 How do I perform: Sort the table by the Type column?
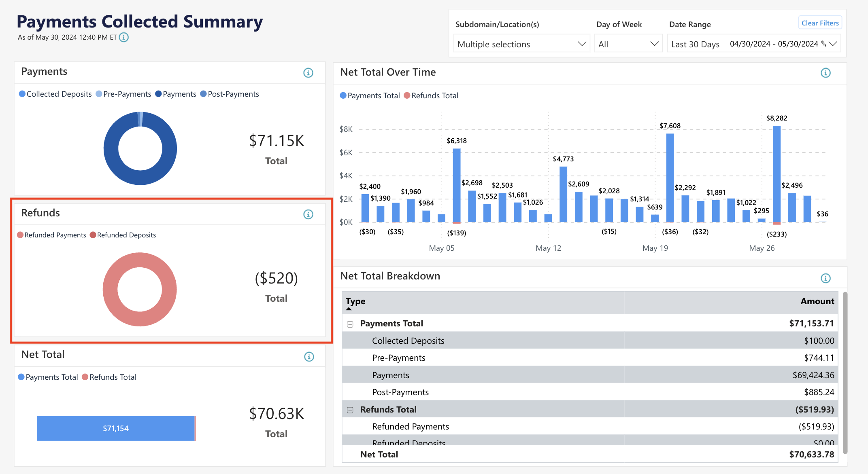(355, 301)
